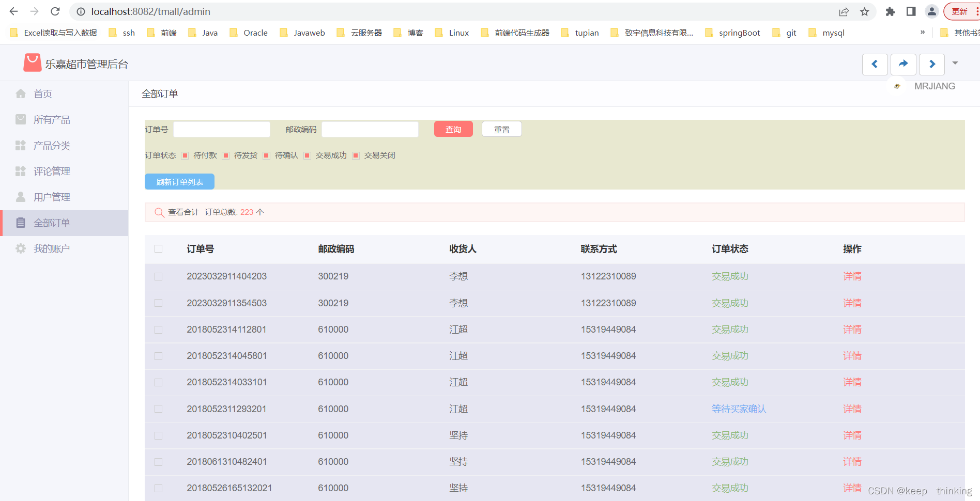980x501 pixels.
Task: Toggle the 待付款 status checkbox
Action: [185, 155]
